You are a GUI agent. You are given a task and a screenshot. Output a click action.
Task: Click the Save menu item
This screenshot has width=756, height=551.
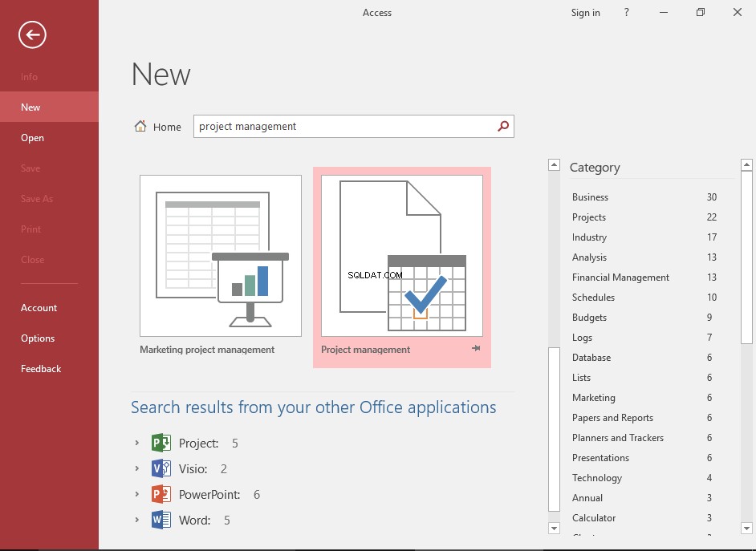[x=49, y=168]
